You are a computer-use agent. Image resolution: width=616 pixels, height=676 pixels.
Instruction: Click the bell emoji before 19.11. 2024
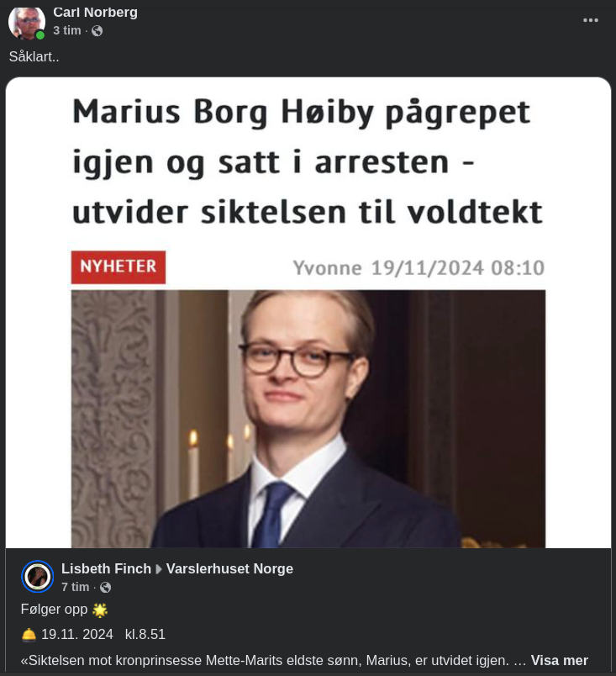tap(29, 634)
